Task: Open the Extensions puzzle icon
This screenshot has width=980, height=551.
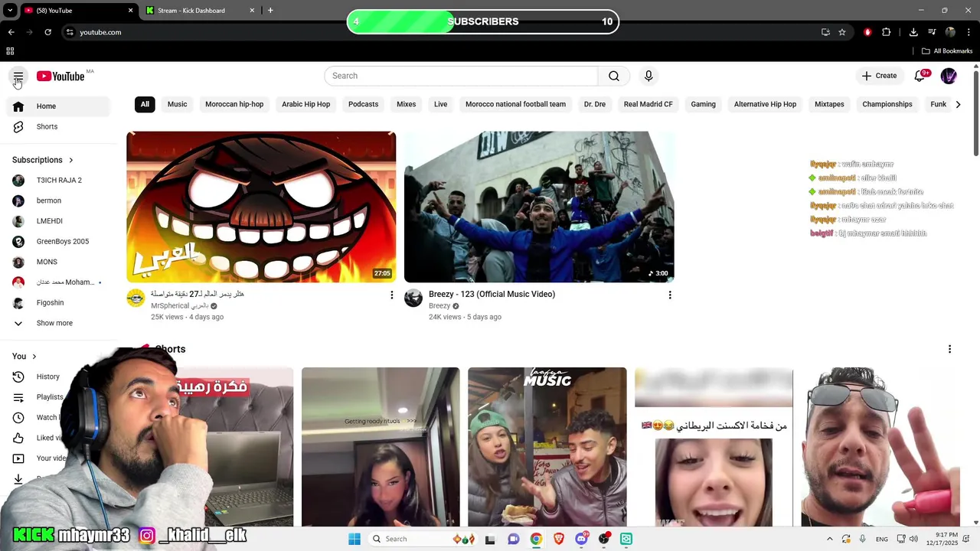Action: pos(887,32)
